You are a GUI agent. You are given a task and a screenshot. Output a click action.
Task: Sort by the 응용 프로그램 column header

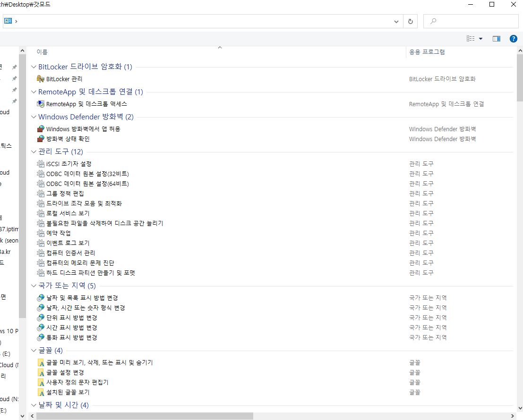click(x=427, y=52)
